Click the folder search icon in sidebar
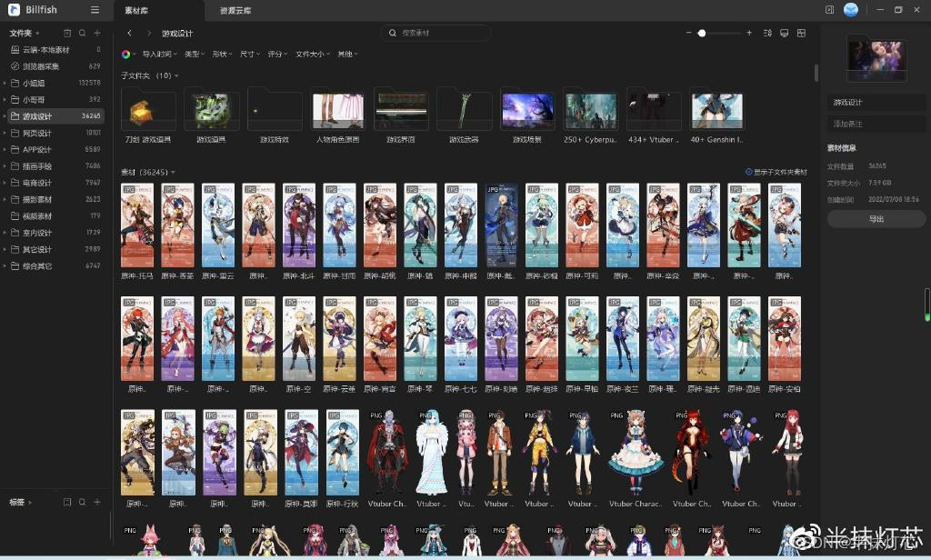This screenshot has width=931, height=560. coord(83,34)
